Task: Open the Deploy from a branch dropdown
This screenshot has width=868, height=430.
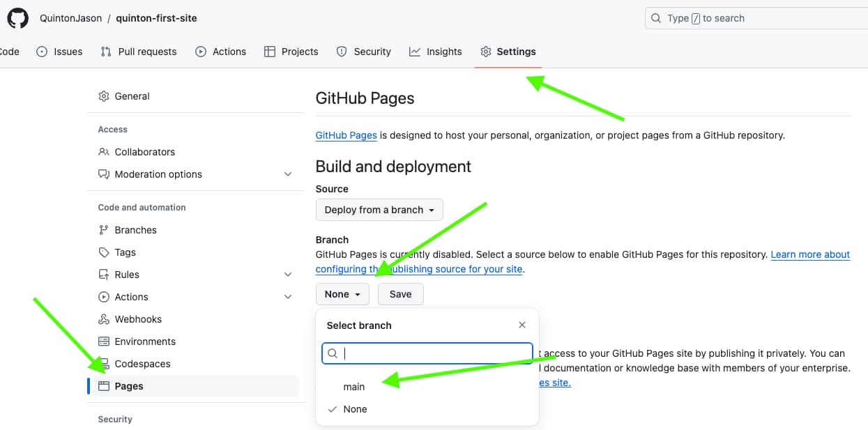Action: coord(379,210)
